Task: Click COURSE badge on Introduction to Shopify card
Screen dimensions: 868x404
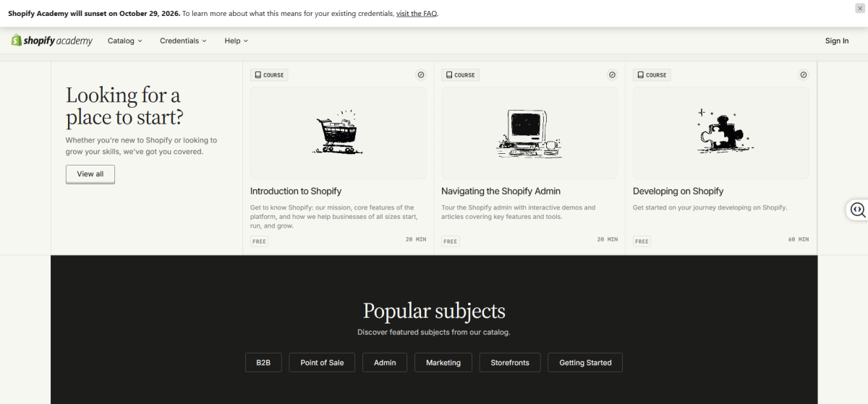Action: coord(269,74)
